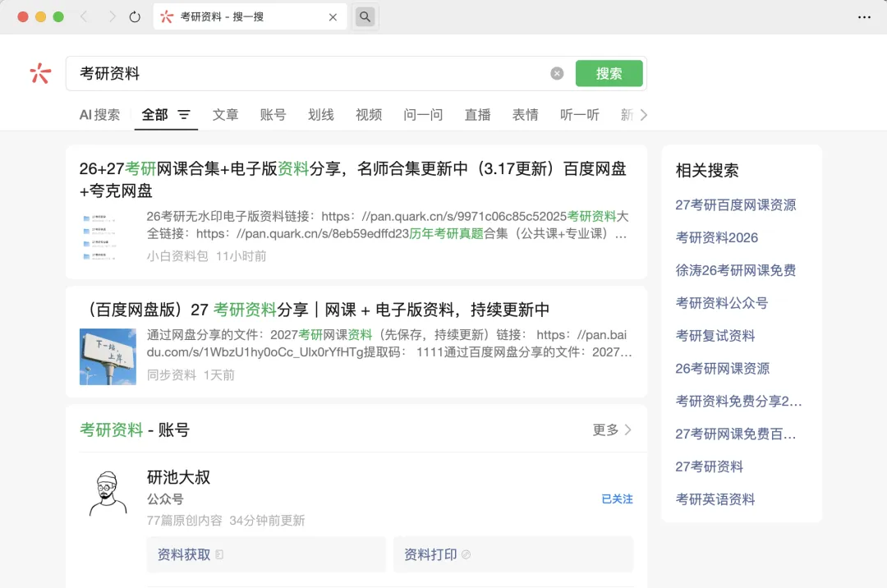Switch to the AI搜索 tab
Viewport: 887px width, 588px height.
[99, 115]
